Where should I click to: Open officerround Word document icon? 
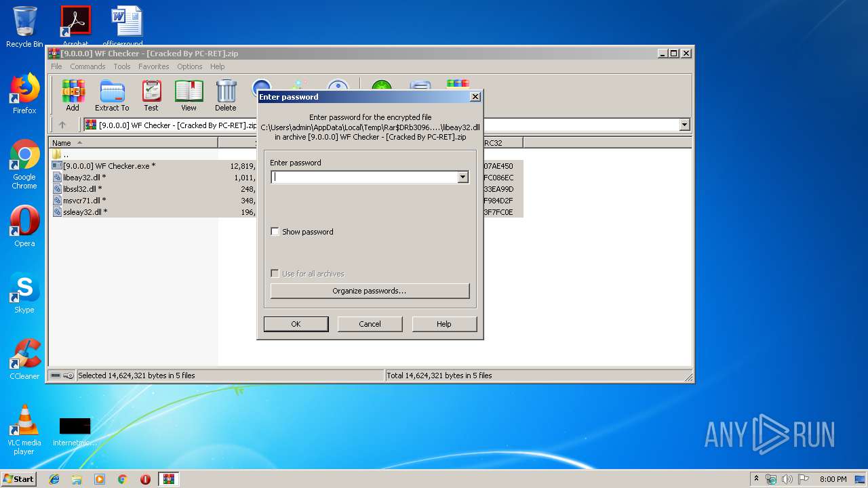[127, 26]
